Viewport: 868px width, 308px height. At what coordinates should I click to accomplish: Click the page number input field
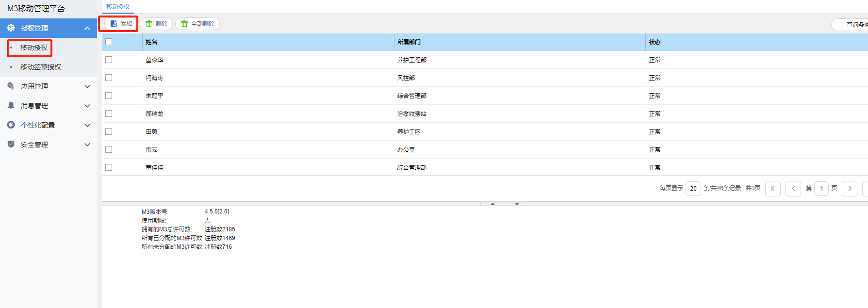(821, 188)
